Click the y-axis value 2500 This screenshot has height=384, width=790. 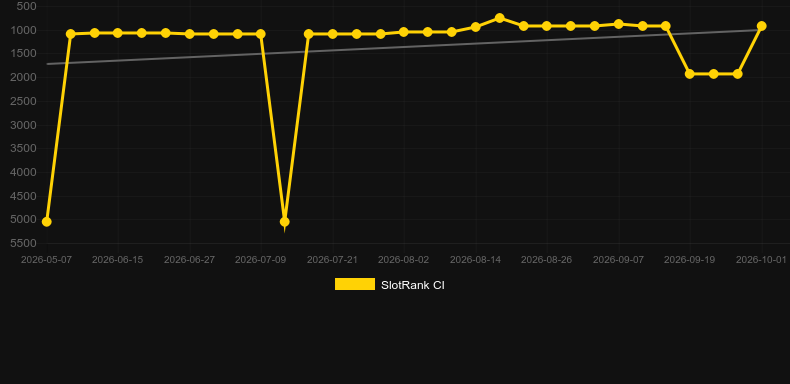(24, 101)
